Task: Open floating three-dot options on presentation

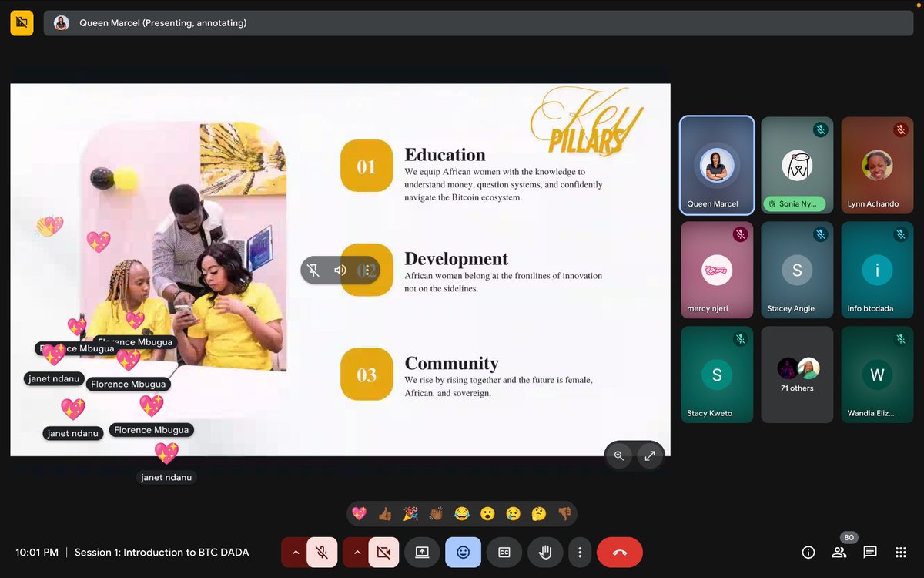Action: 367,270
